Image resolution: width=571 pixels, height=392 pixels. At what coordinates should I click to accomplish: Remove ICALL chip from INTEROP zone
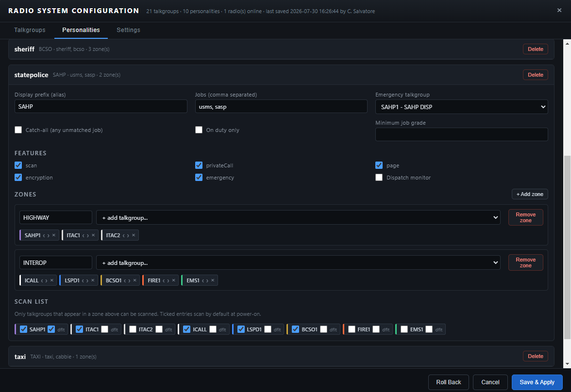coord(51,280)
